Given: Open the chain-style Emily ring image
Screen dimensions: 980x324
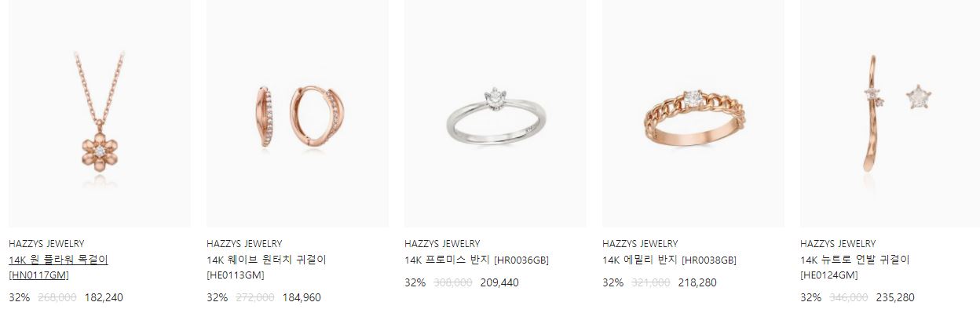Looking at the screenshot, I should click(693, 113).
